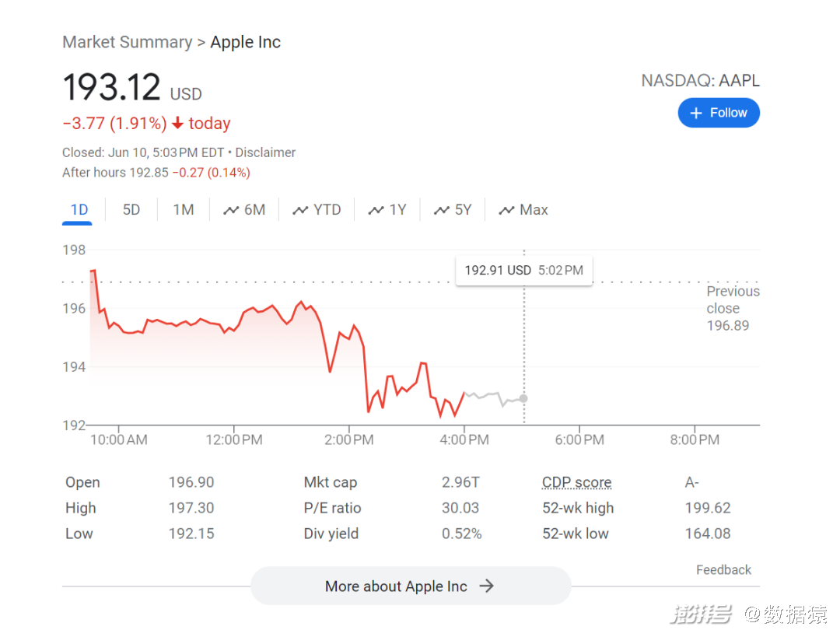
Task: Click the arrow icon after More about Apple Inc
Action: coord(486,586)
